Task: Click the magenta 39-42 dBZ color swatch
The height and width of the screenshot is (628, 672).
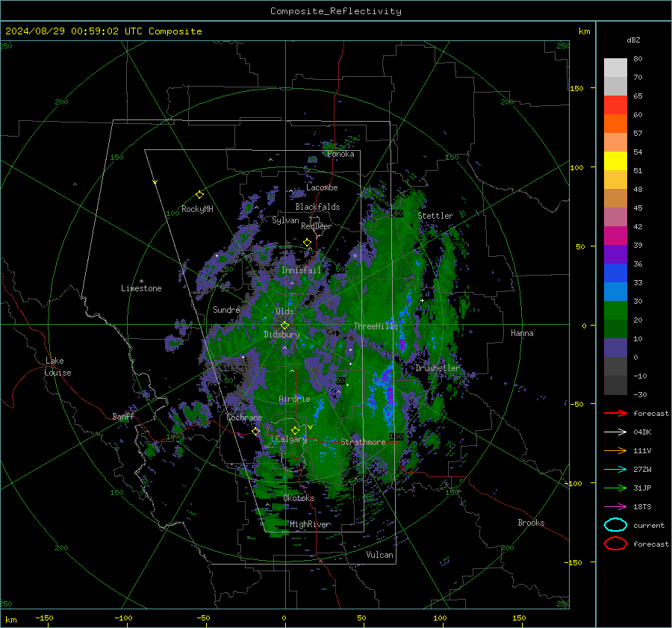Action: 615,235
